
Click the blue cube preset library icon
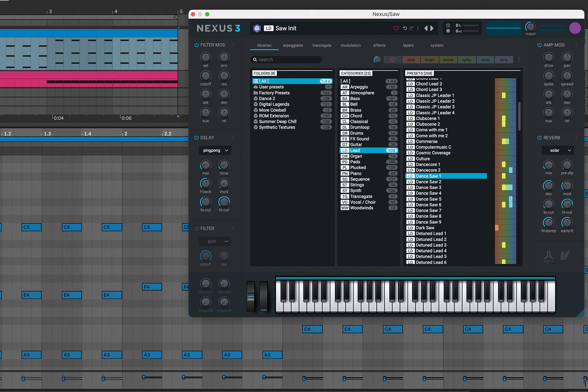point(257,28)
